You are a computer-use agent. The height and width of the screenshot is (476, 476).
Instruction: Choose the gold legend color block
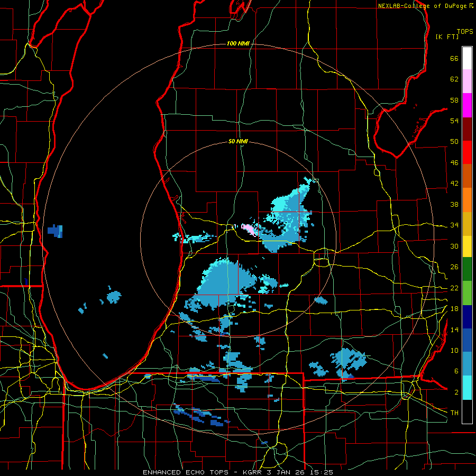[467, 224]
